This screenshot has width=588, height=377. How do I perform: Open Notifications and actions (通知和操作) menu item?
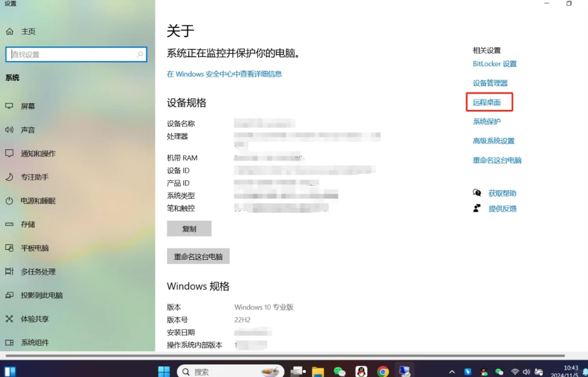(x=38, y=153)
